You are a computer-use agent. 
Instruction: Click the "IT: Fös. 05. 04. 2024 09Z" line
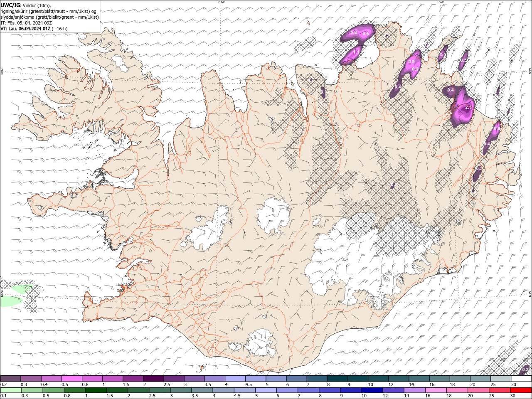click(26, 23)
